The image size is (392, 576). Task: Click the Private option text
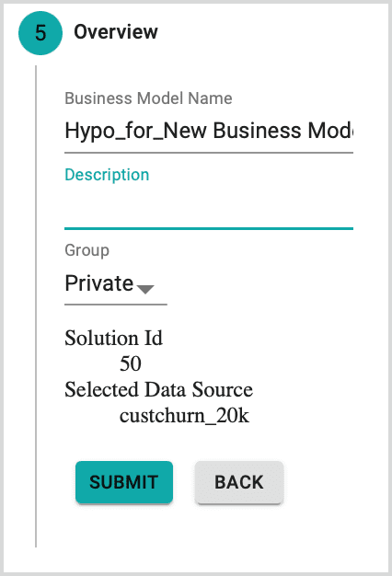pos(98,283)
